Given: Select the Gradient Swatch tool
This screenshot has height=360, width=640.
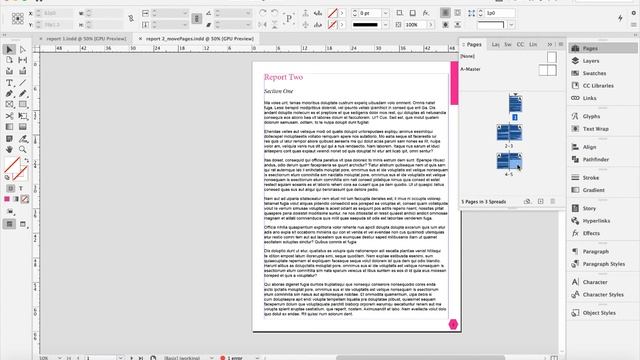Looking at the screenshot, I should click(9, 127).
